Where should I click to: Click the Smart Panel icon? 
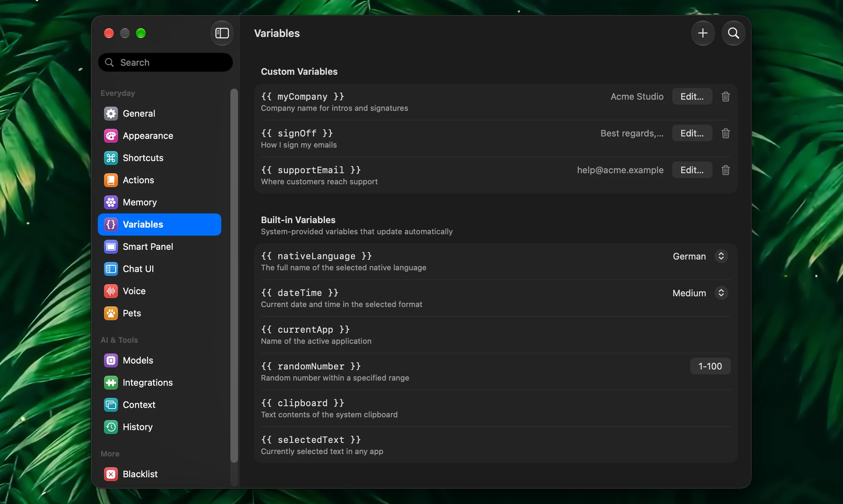(111, 247)
